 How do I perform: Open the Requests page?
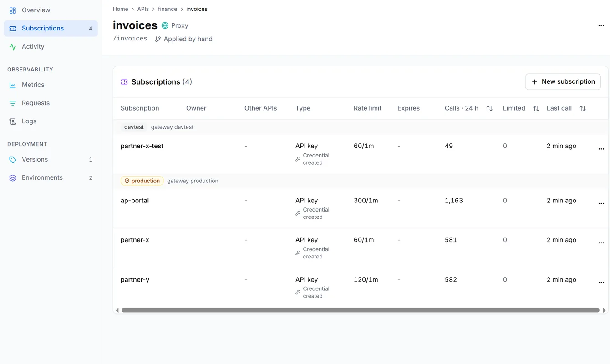[51, 103]
